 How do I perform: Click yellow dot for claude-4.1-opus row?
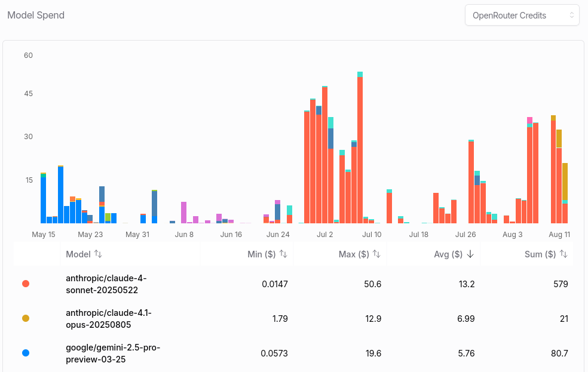point(26,318)
